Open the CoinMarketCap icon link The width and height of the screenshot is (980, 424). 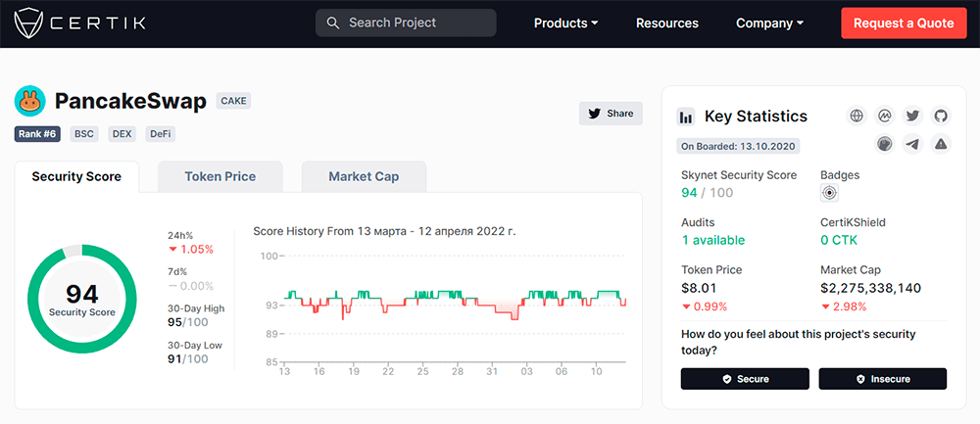pyautogui.click(x=884, y=116)
